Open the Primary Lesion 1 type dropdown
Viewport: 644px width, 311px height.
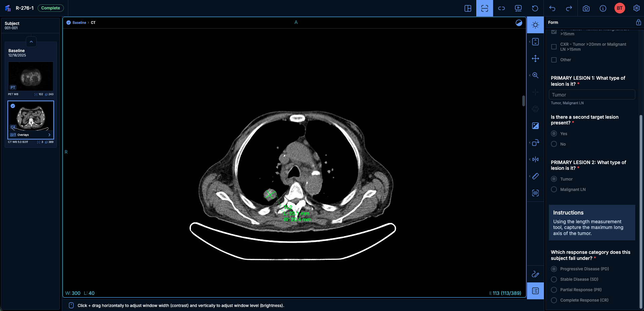592,95
